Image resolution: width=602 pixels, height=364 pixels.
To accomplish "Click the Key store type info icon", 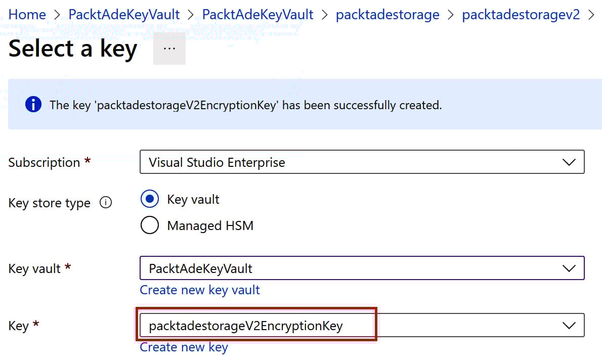I will [x=105, y=203].
